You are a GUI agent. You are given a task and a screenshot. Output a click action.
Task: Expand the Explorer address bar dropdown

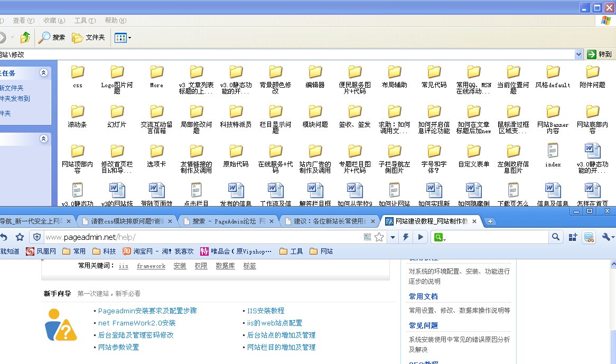[x=579, y=54]
